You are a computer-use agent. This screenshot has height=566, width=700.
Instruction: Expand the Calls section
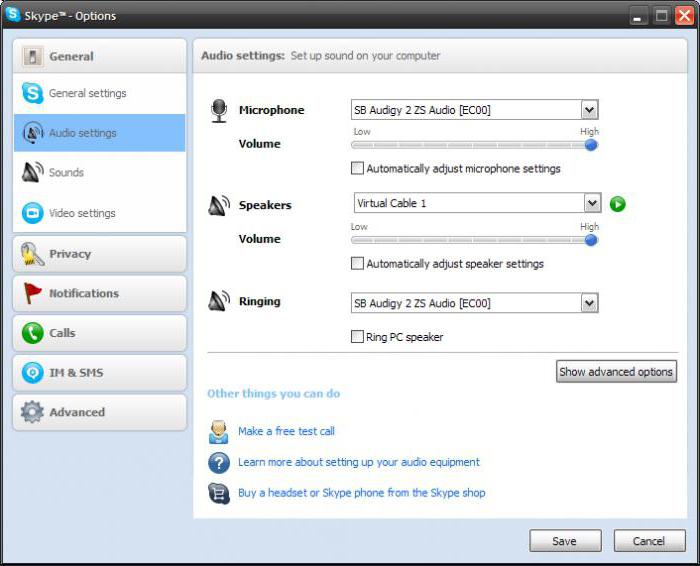pos(100,333)
